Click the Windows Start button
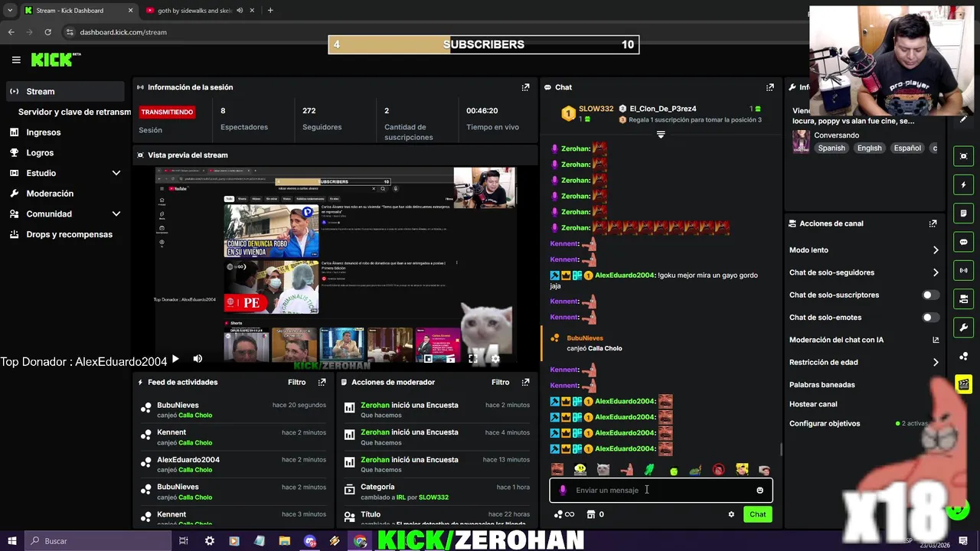Viewport: 980px width, 551px height. pos(11,541)
